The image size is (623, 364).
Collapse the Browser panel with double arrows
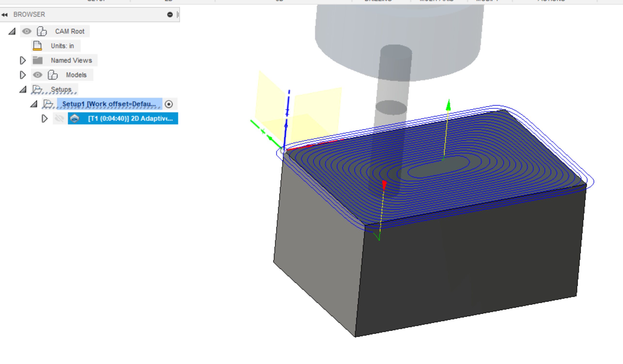[4, 15]
